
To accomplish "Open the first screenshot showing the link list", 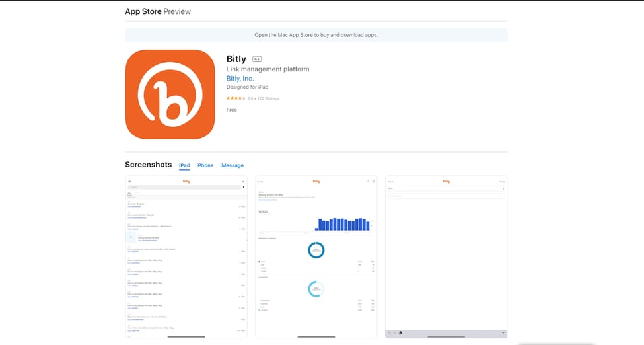I will [186, 257].
